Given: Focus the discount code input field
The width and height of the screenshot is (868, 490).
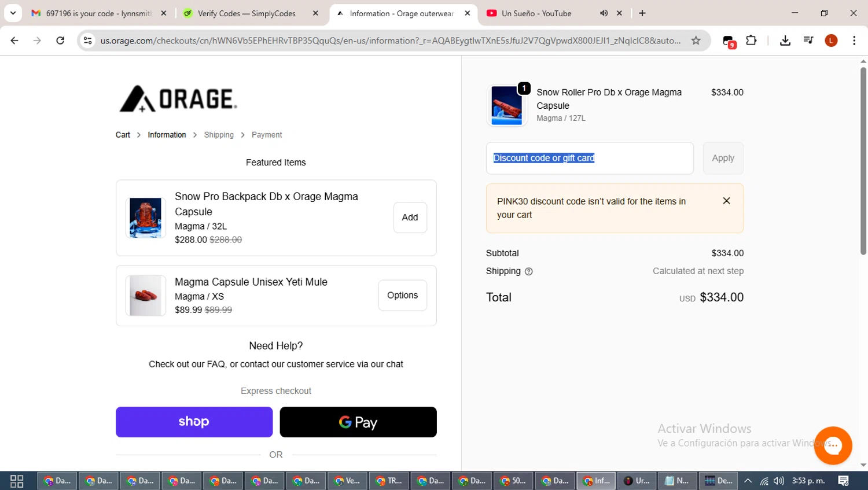Looking at the screenshot, I should point(590,158).
